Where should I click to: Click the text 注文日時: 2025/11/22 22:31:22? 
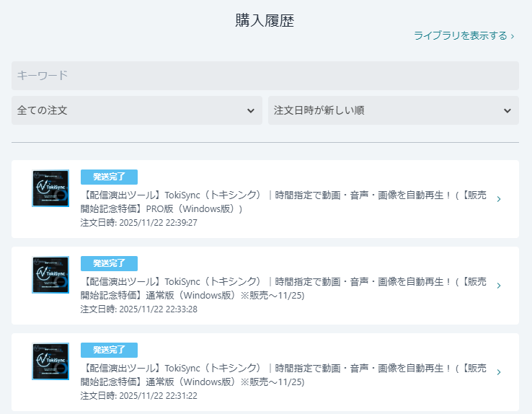pyautogui.click(x=139, y=396)
